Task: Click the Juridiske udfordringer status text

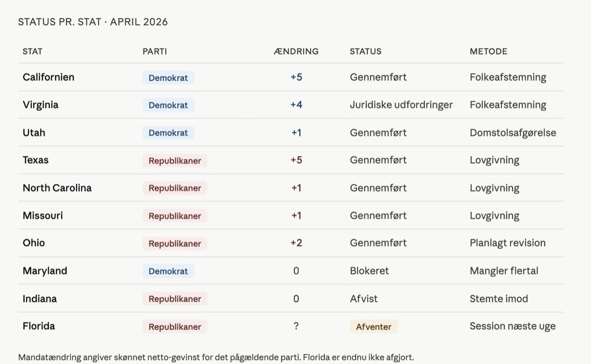Action: click(401, 105)
